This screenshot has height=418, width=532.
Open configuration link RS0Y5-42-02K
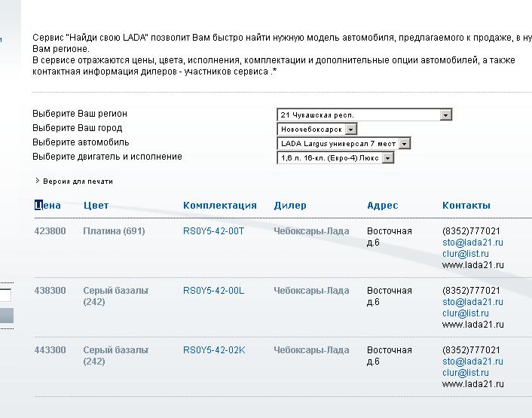click(x=214, y=350)
